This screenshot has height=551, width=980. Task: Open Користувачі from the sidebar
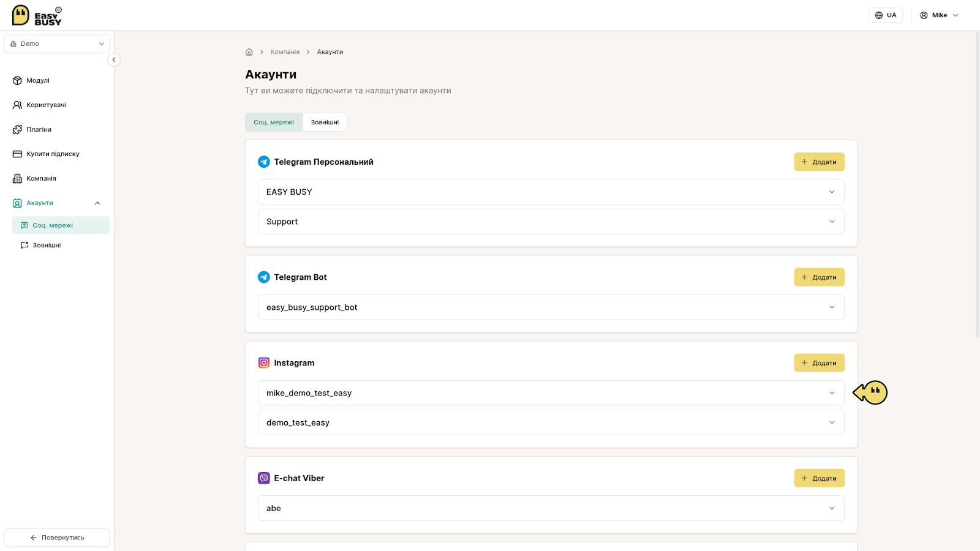[46, 105]
